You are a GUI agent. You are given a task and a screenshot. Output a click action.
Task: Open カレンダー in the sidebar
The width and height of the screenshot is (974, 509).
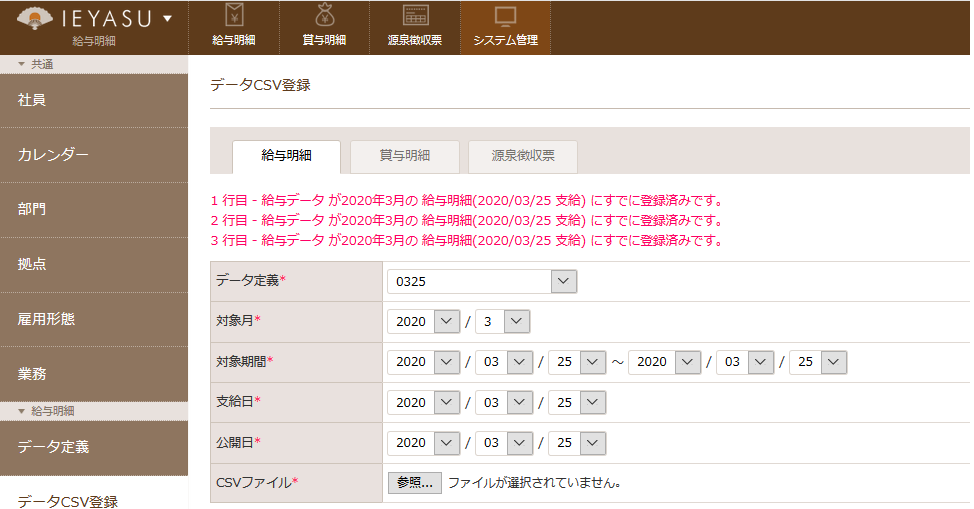[94, 155]
